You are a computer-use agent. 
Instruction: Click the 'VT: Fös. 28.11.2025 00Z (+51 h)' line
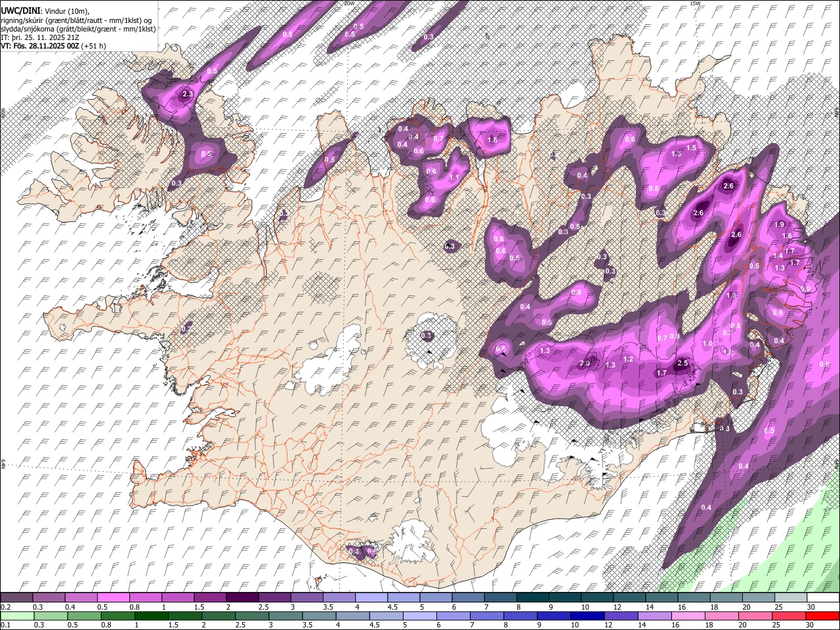(53, 47)
